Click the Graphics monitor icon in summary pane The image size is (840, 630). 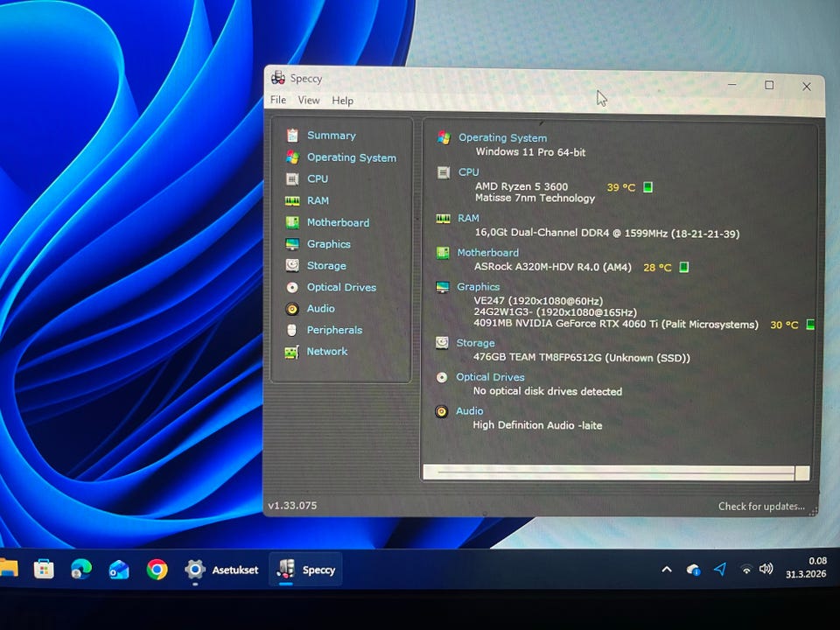443,287
